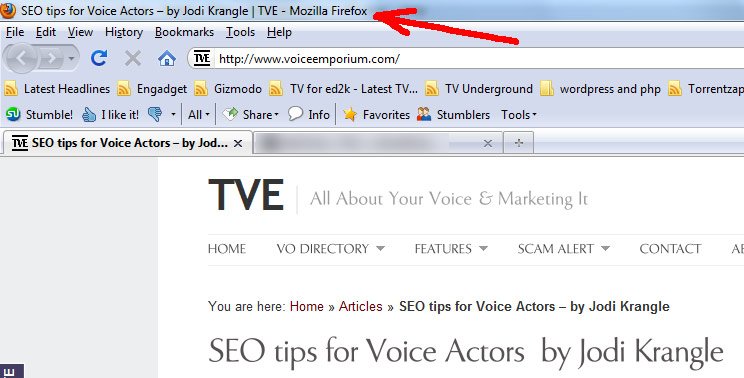The width and height of the screenshot is (744, 378).
Task: Click the TVE site logo
Action: 246,195
